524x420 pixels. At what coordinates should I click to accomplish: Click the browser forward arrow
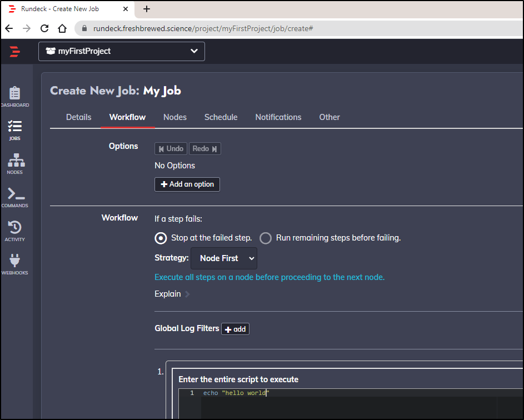[27, 28]
